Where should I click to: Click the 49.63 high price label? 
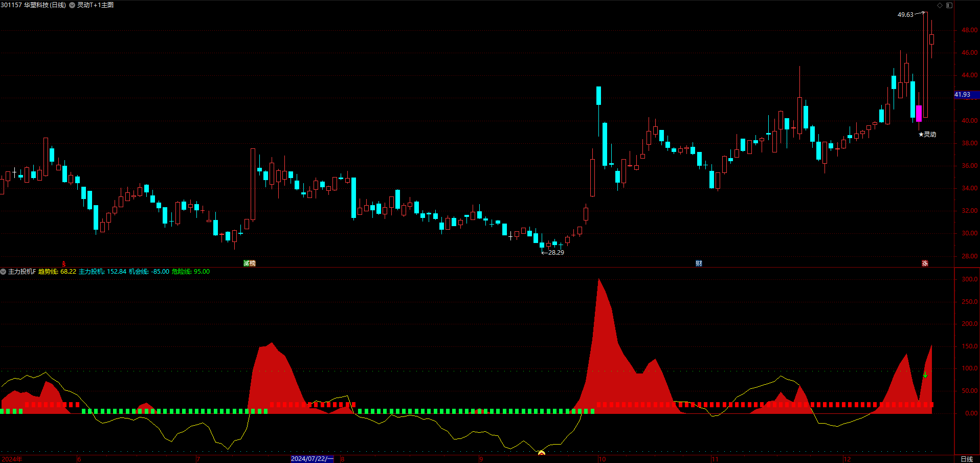(905, 15)
